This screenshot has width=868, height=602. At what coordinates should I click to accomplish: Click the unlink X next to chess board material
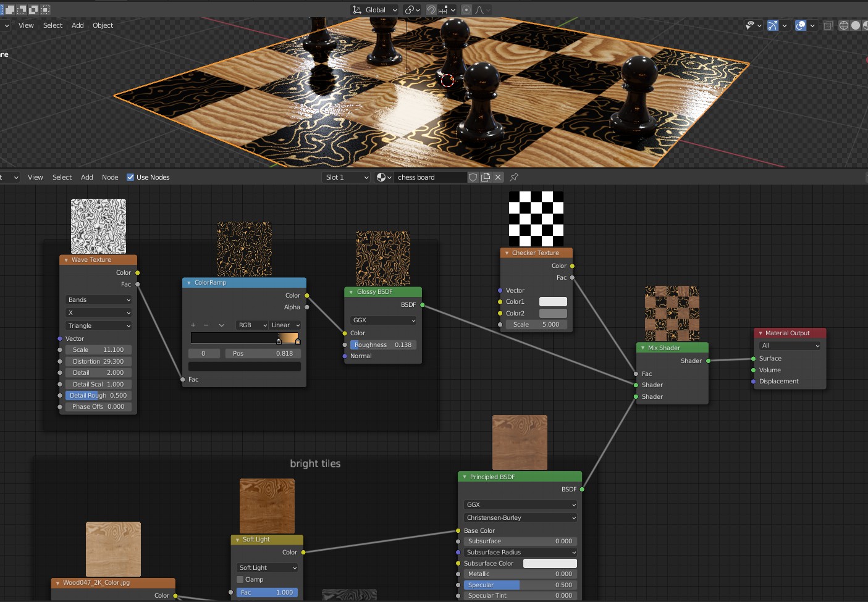coord(498,177)
